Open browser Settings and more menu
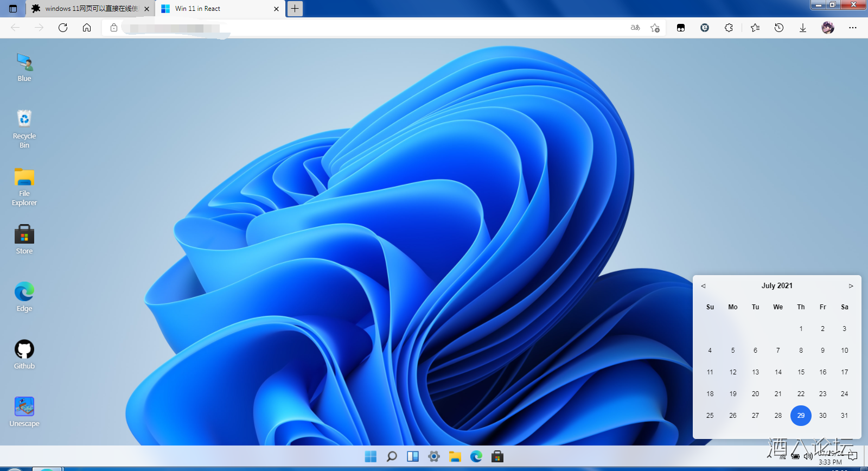Image resolution: width=868 pixels, height=471 pixels. [x=852, y=28]
